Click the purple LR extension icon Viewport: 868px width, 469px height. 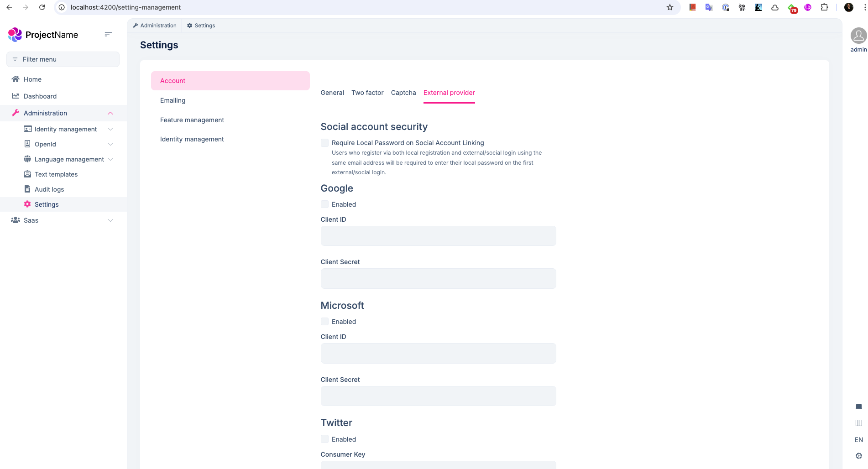tap(808, 7)
